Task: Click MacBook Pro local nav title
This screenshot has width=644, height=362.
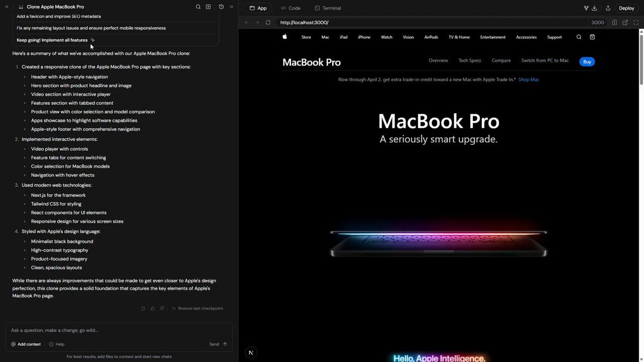Action: (311, 62)
